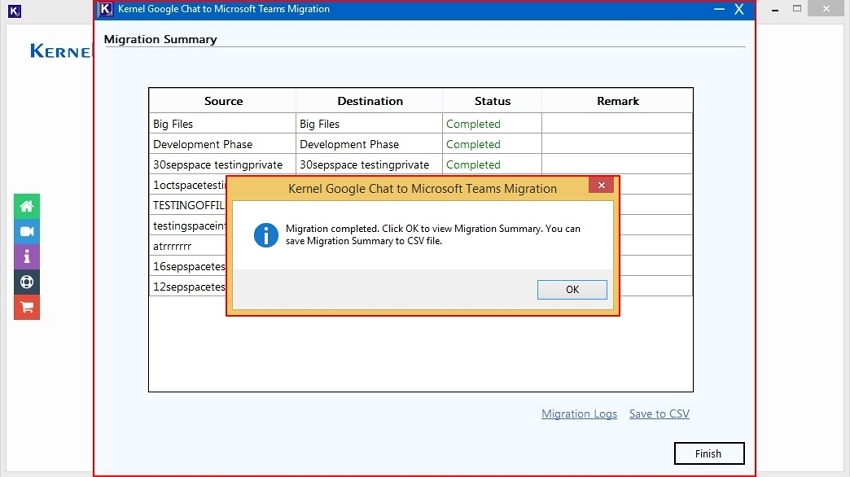Minimize the Kernel migration window
This screenshot has width=850, height=477.
click(x=719, y=9)
